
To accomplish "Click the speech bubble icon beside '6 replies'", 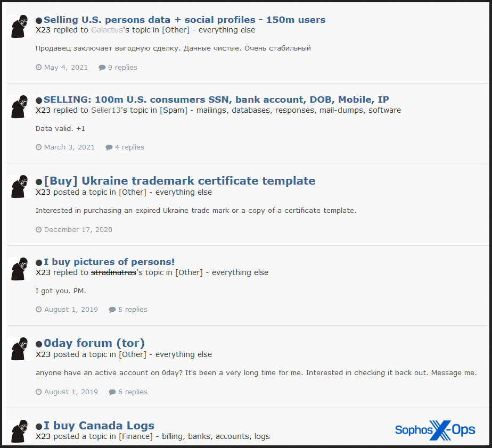I will coord(112,392).
